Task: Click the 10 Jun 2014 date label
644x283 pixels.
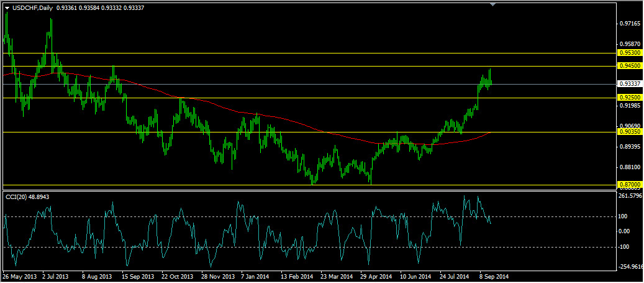Action: [416, 277]
